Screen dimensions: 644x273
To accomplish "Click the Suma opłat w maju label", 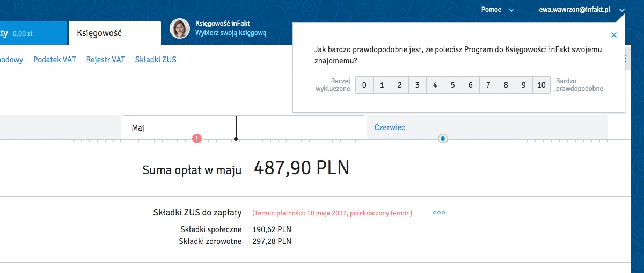I will click(x=192, y=170).
